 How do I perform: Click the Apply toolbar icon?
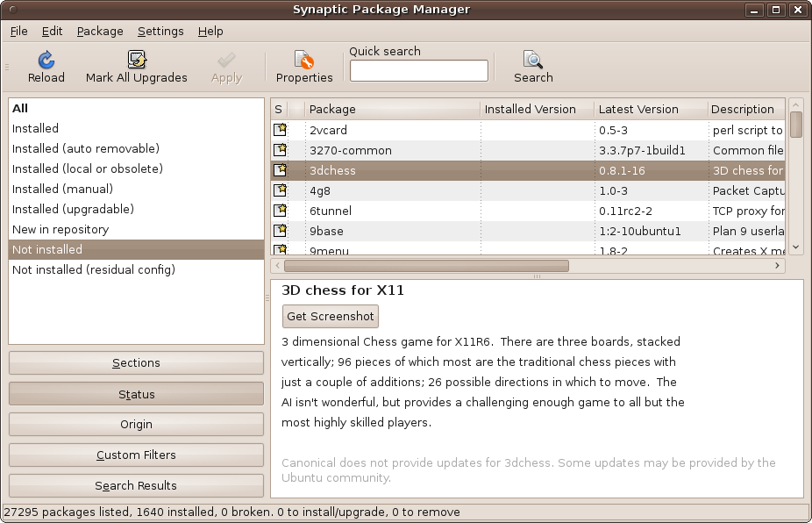[x=225, y=61]
